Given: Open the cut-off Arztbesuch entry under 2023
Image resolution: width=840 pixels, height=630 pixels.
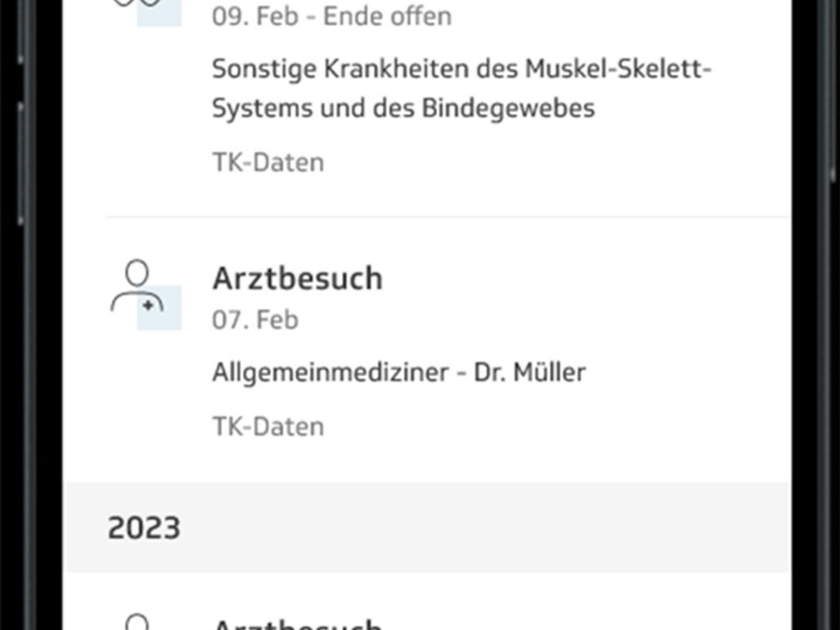Looking at the screenshot, I should click(x=297, y=623).
